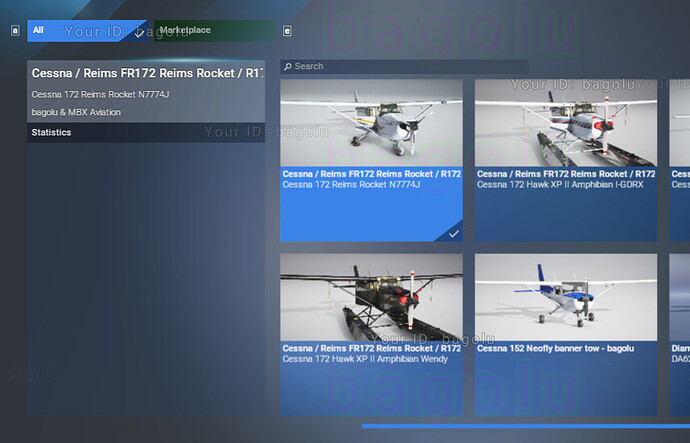Image resolution: width=690 pixels, height=443 pixels.
Task: Click the Cessna 152 Neofly banner tow - bagolu label
Action: click(555, 348)
